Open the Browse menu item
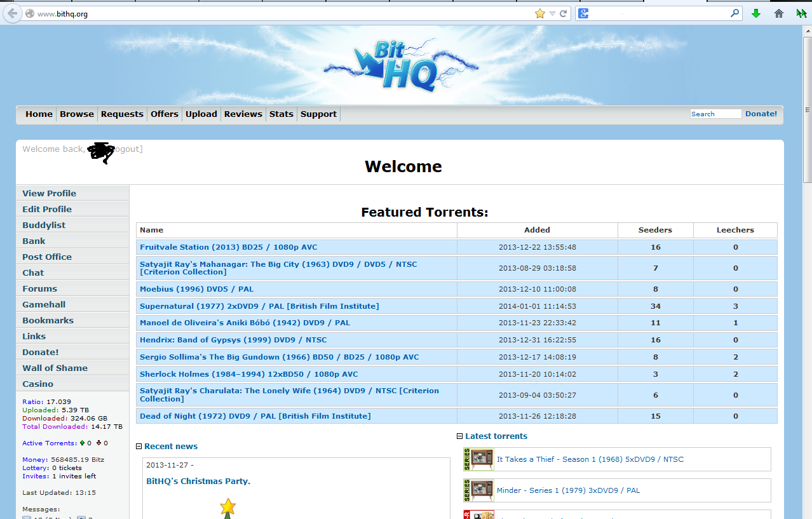The width and height of the screenshot is (812, 519). coord(77,114)
